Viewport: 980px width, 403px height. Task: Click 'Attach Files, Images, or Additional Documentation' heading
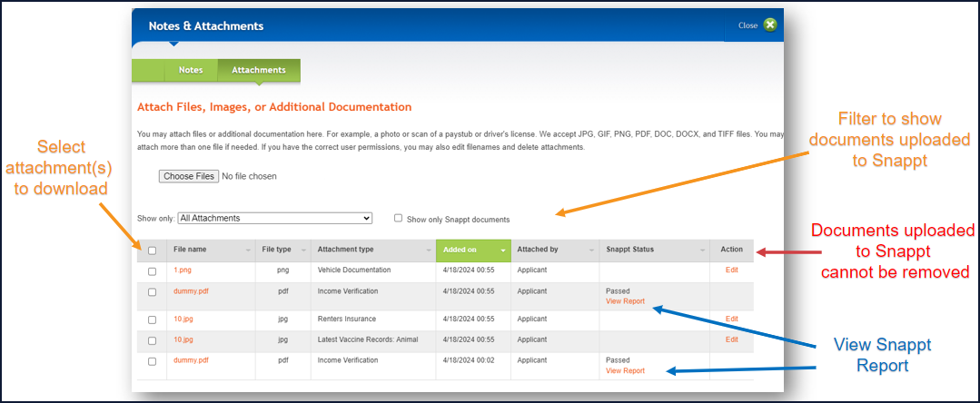[274, 107]
